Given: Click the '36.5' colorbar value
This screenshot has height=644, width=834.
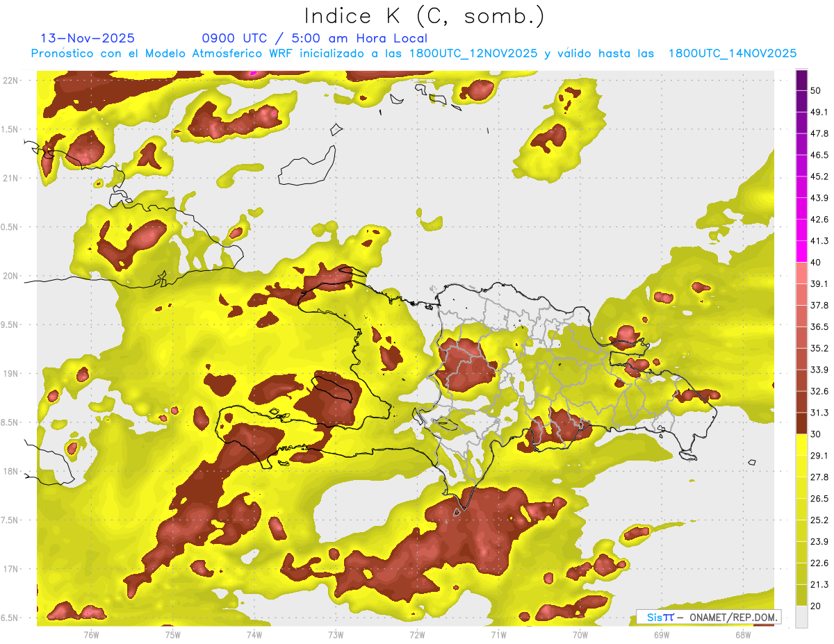Looking at the screenshot, I should [819, 327].
